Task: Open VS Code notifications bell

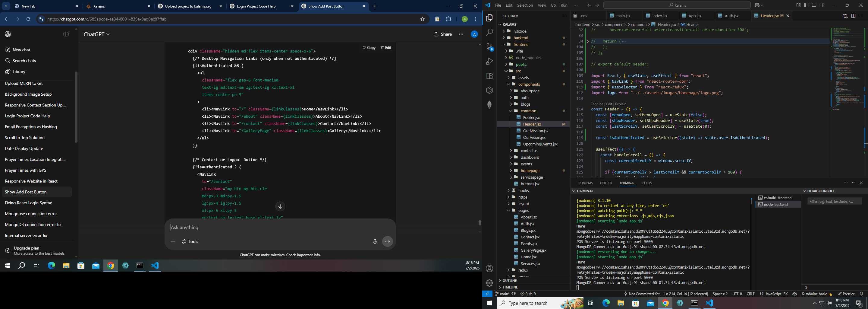Action: (x=861, y=294)
